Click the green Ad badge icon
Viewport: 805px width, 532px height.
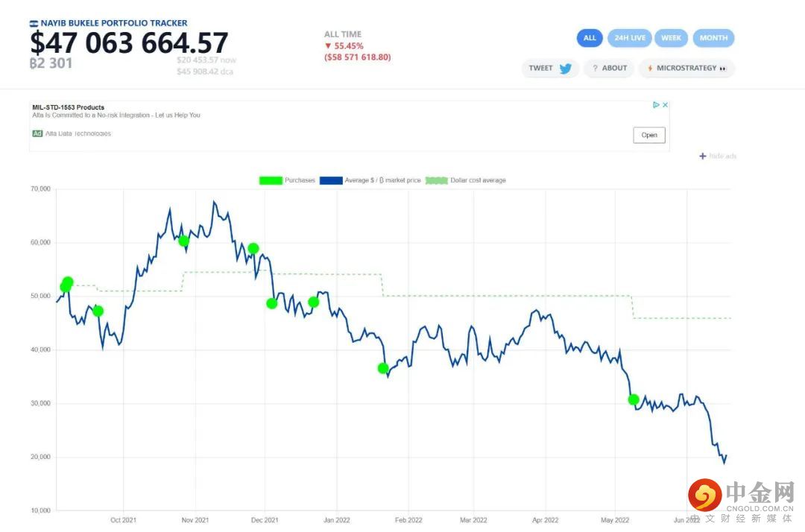(37, 133)
